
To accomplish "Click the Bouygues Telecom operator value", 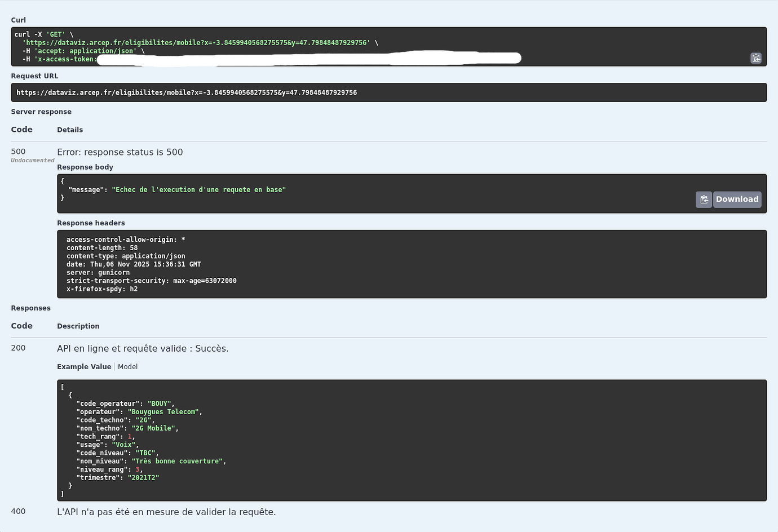I will (163, 411).
